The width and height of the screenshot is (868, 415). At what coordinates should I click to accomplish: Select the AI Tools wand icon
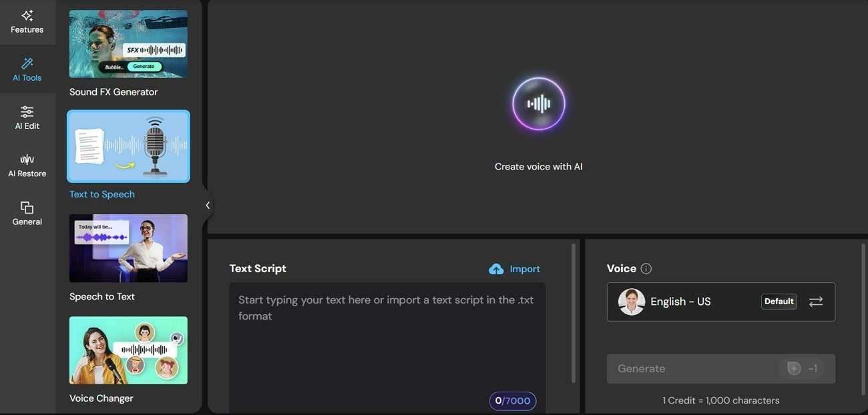(27, 64)
